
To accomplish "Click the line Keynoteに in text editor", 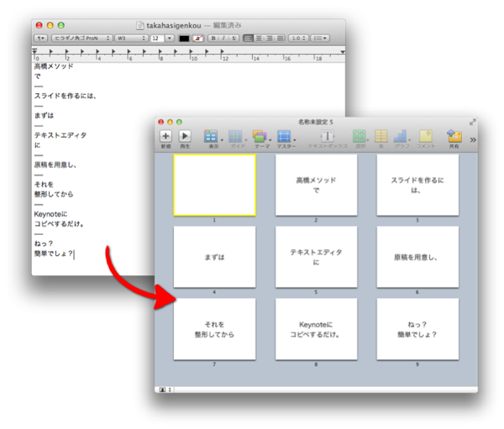I will tap(50, 214).
